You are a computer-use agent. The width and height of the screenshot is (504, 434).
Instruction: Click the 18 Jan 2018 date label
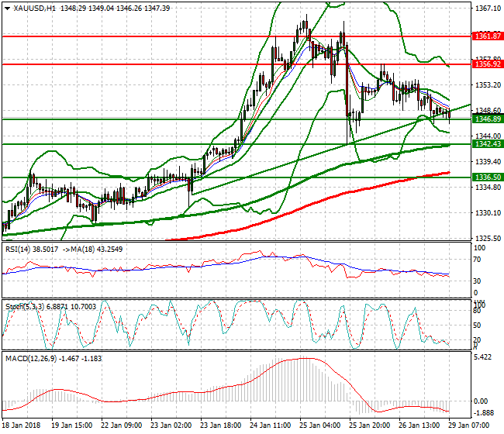(x=21, y=425)
